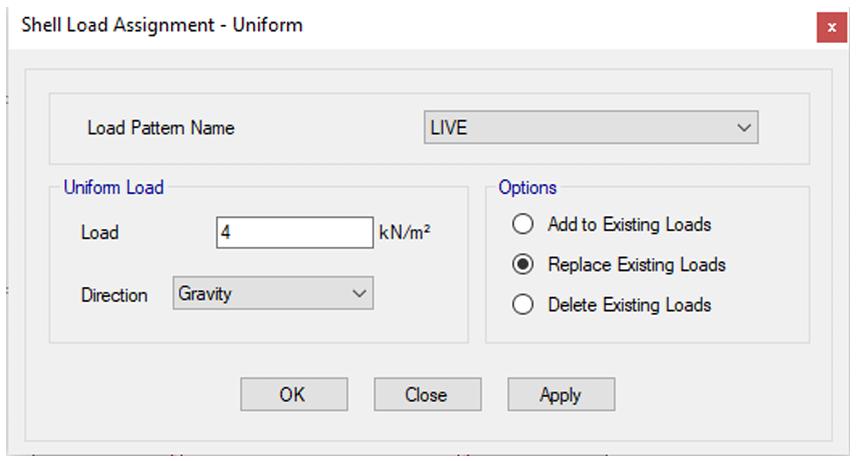Open the Load Pattern Name dropdown arrow

point(742,128)
